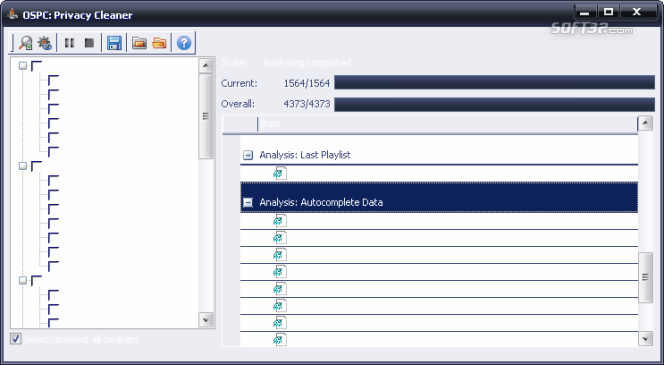Click the gray closed-folder toolbar icon
Screen dimensions: 664x365
pos(139,43)
